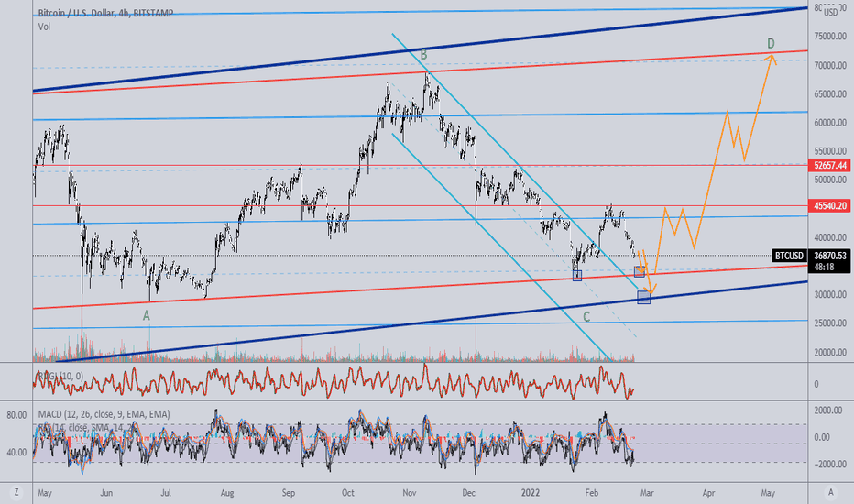Image resolution: width=854 pixels, height=504 pixels.
Task: Click the Bitcoin / U.S. Dollar chart title
Action: pyautogui.click(x=105, y=13)
